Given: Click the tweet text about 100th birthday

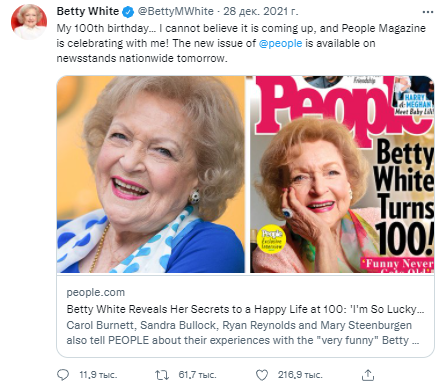Looking at the screenshot, I should click(x=241, y=43).
